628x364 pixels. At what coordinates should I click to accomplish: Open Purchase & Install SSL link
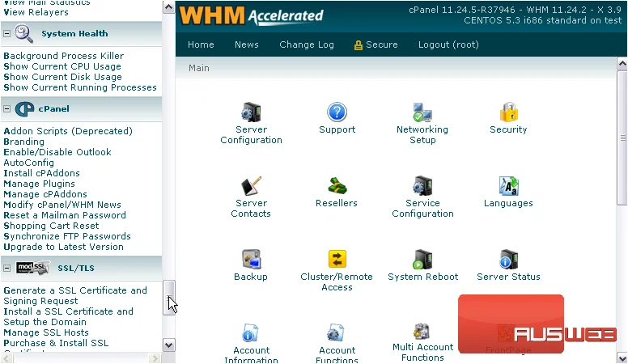click(x=56, y=343)
